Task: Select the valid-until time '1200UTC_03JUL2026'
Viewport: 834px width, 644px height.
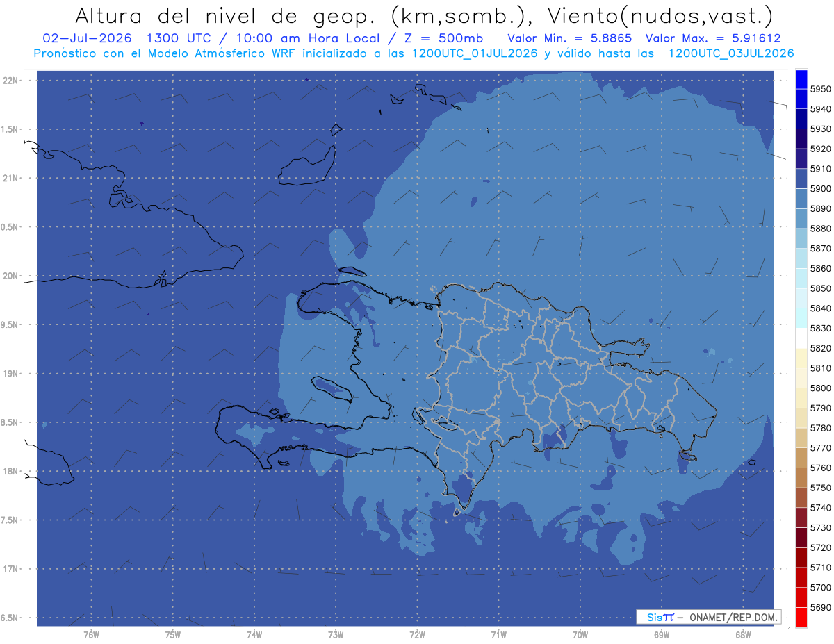Action: (x=730, y=53)
